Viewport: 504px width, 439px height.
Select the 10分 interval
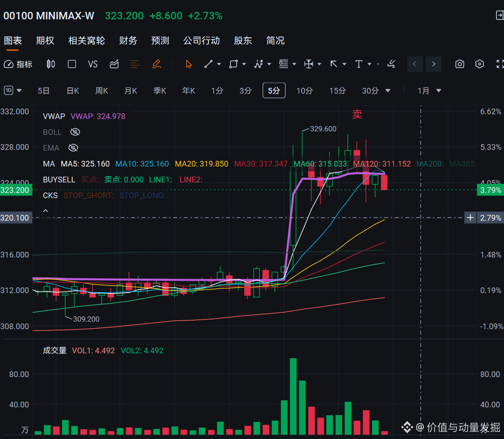click(304, 91)
